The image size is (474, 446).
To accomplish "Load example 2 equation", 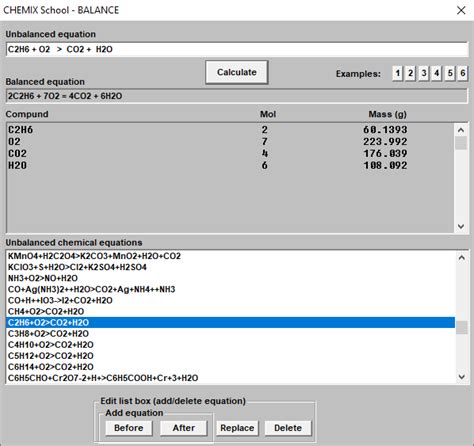I will 410,73.
